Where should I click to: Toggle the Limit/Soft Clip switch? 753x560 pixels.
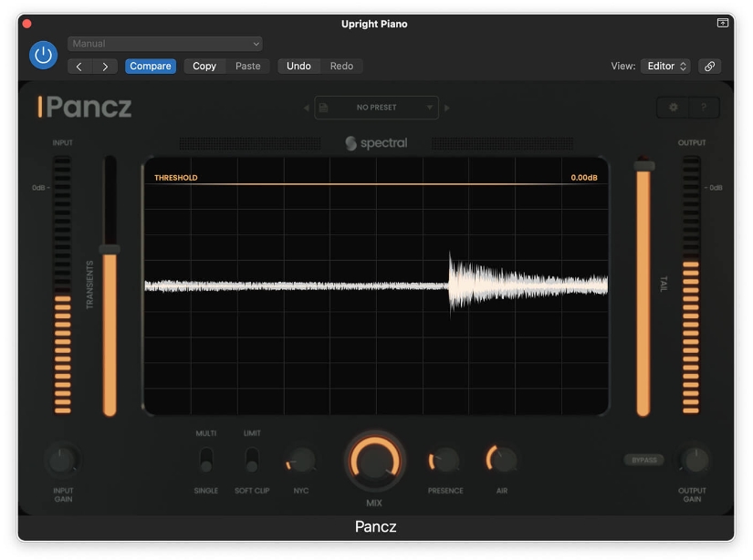click(252, 461)
